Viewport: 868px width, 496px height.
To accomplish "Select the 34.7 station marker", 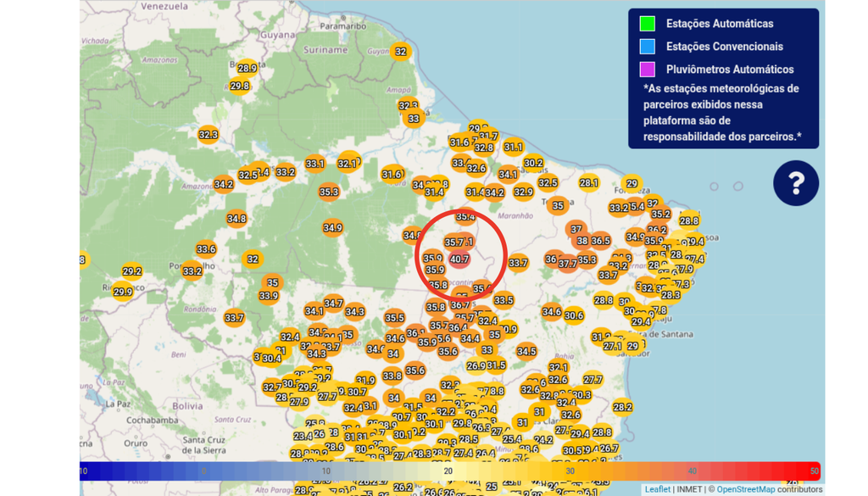I will (333, 304).
